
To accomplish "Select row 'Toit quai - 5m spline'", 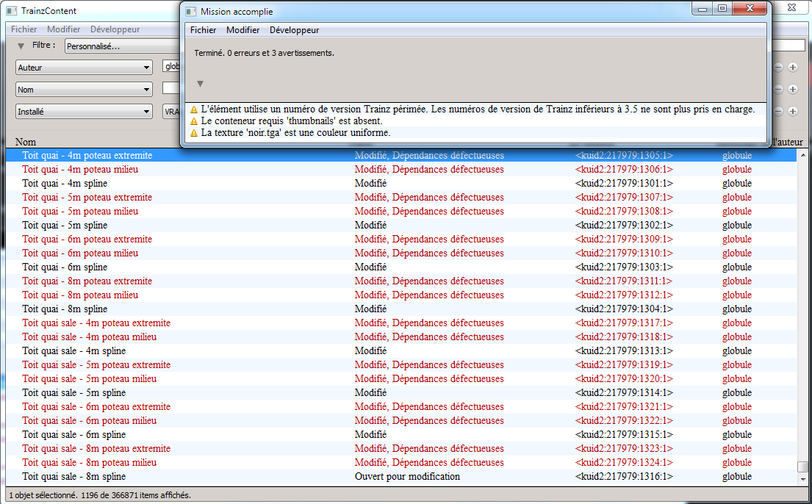I will tap(401, 226).
